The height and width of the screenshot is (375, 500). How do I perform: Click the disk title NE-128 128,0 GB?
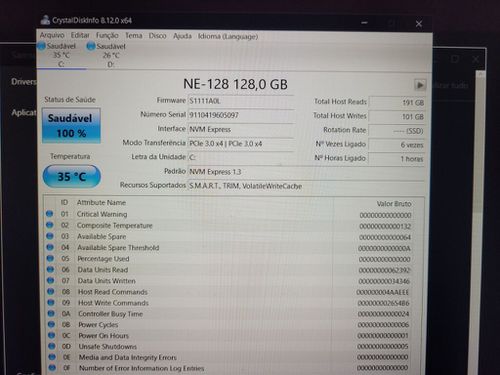[x=235, y=84]
